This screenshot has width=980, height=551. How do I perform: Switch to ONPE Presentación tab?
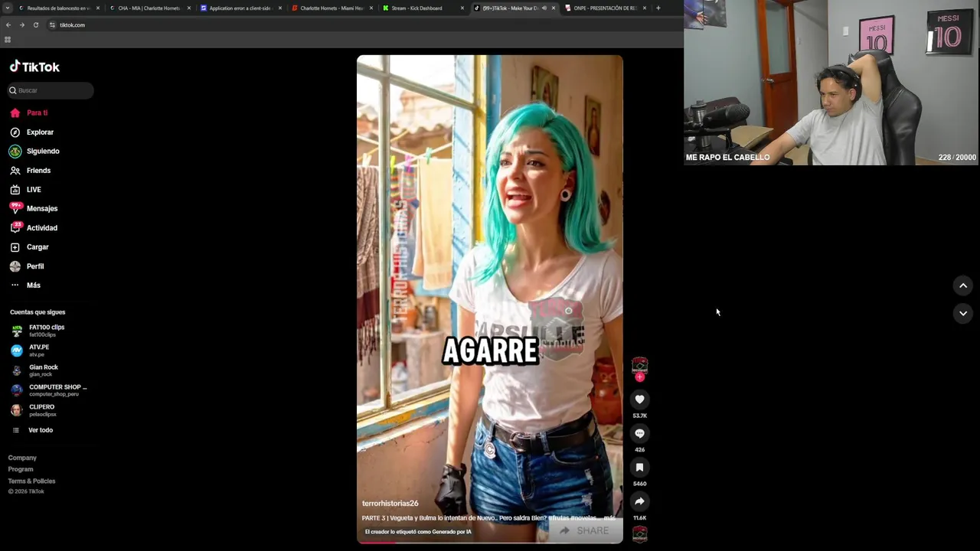tap(605, 8)
